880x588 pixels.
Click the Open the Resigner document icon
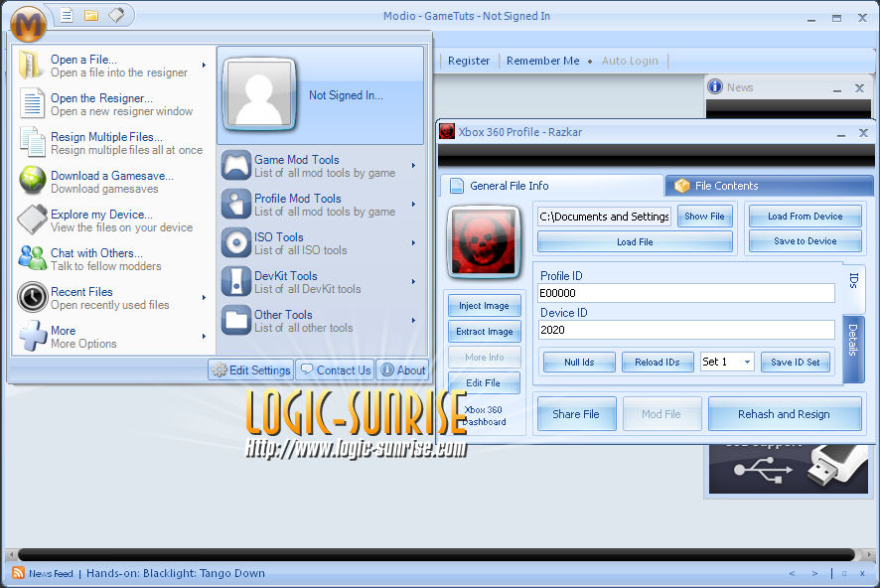tap(32, 104)
